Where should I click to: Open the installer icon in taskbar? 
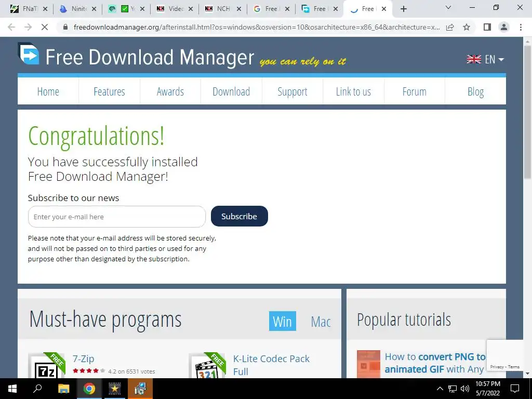pyautogui.click(x=140, y=389)
